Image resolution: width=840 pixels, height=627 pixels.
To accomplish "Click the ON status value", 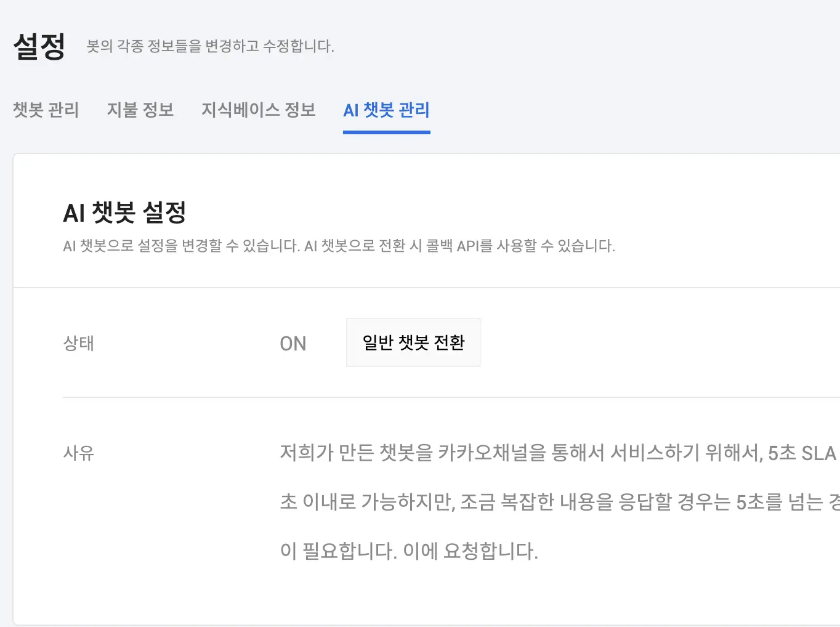I will tap(293, 344).
